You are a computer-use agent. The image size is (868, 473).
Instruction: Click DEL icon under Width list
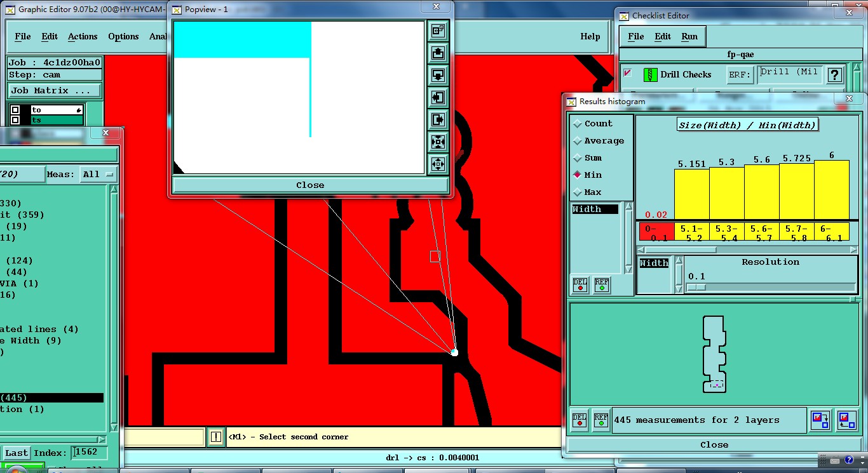[x=580, y=285]
